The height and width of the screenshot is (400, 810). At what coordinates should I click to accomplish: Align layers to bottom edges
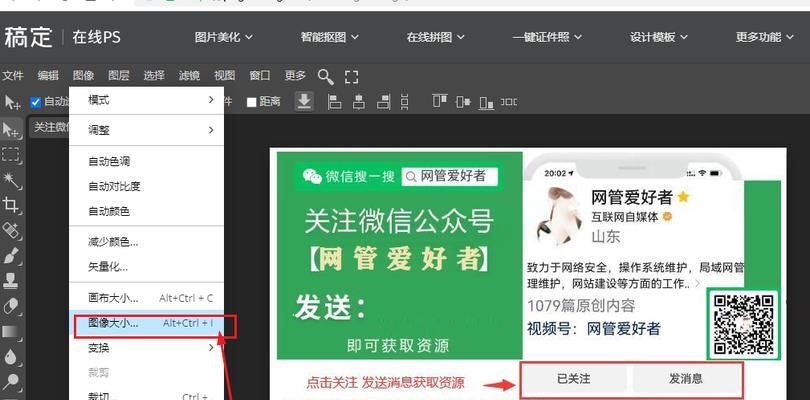(486, 102)
